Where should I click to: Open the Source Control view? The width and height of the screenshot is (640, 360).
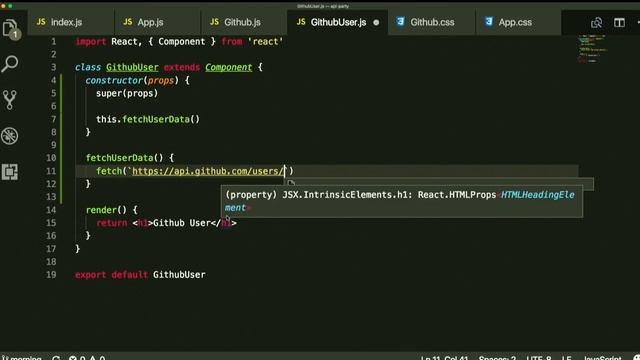point(10,100)
